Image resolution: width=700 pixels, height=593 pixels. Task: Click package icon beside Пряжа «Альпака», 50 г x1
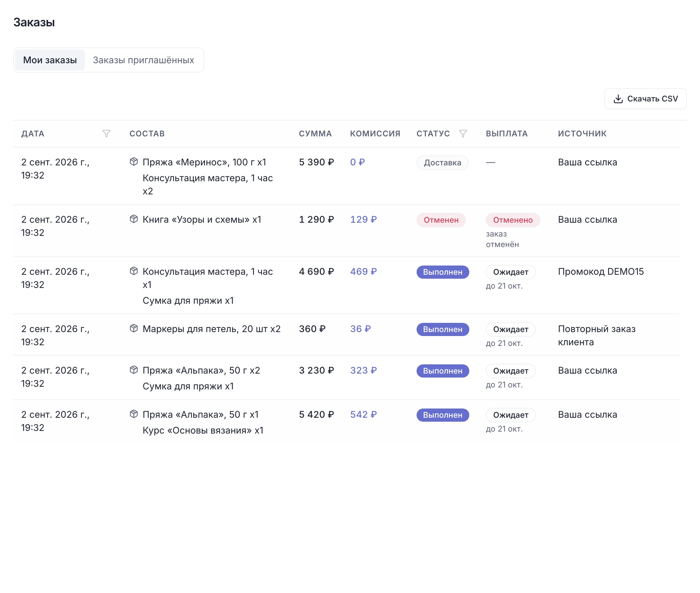[x=134, y=414]
